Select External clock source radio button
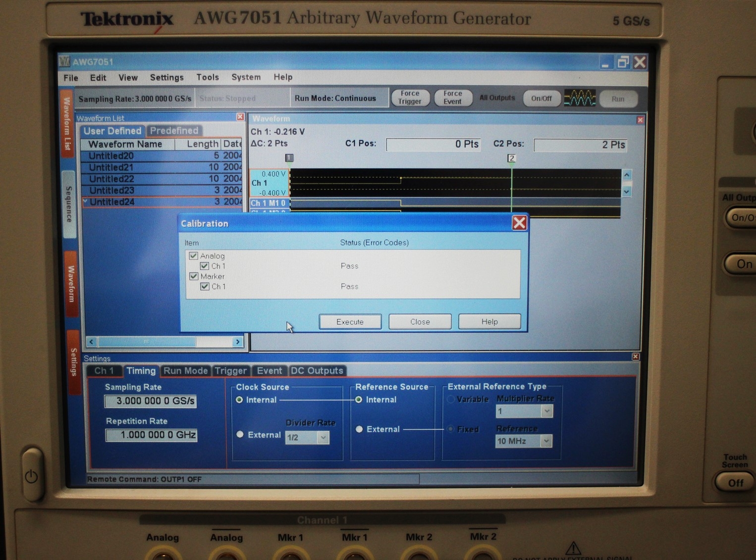 (x=240, y=434)
